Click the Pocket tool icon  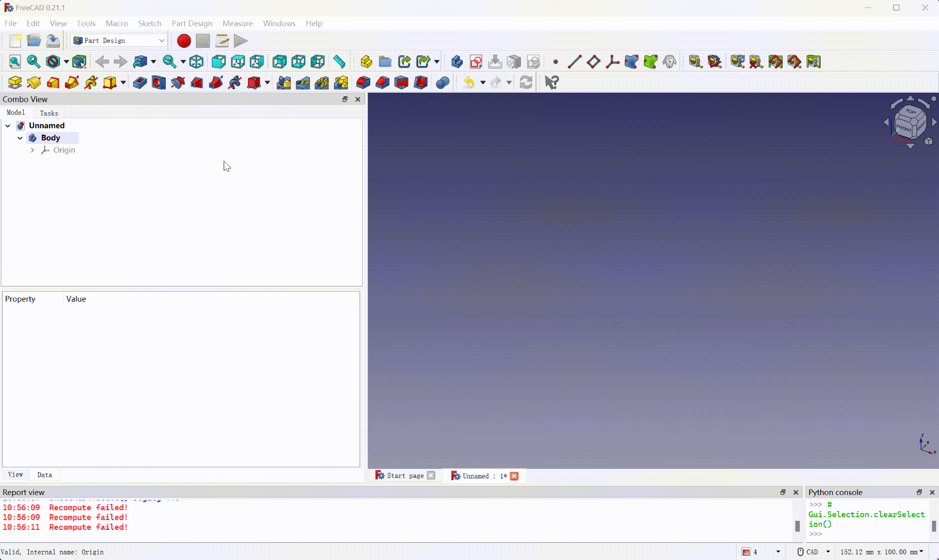tap(140, 83)
